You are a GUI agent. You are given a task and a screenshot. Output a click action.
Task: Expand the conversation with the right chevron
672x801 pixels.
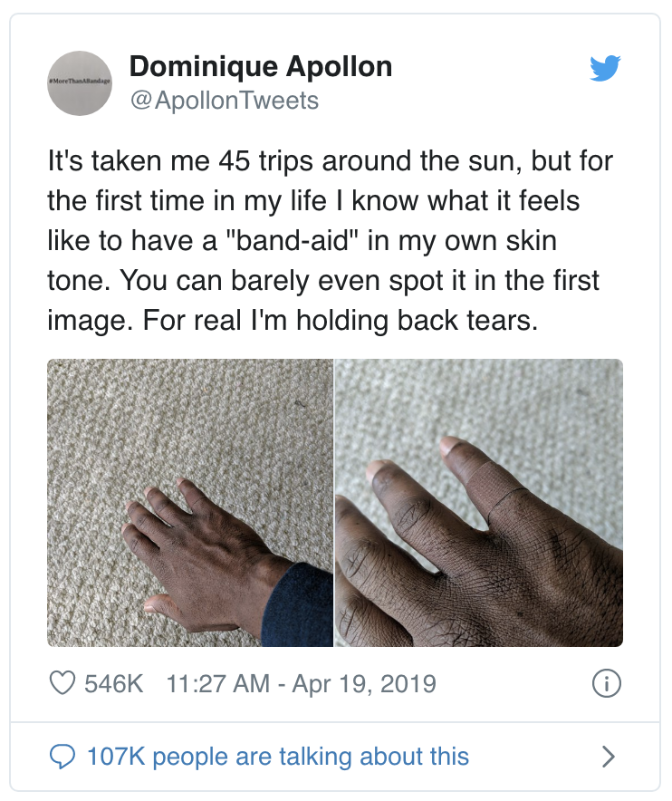point(609,756)
